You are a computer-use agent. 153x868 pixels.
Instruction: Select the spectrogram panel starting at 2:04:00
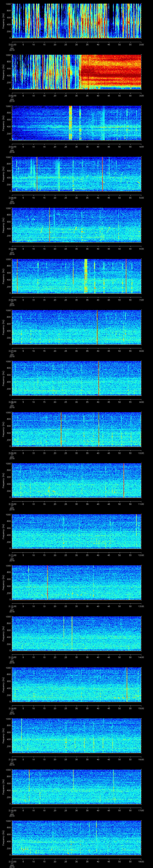click(x=77, y=174)
